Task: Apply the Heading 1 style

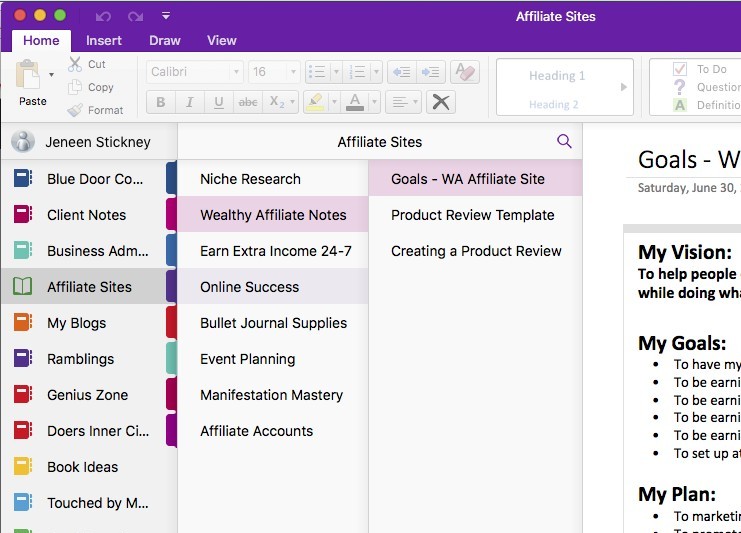Action: pos(557,76)
